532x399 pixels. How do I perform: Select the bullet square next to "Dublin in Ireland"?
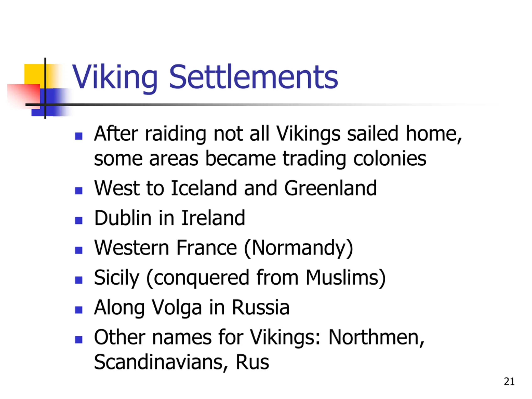tap(79, 220)
